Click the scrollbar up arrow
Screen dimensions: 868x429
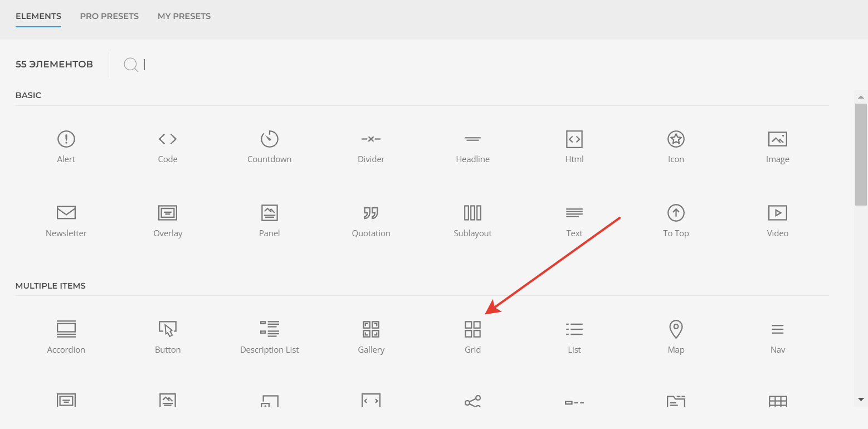(861, 97)
